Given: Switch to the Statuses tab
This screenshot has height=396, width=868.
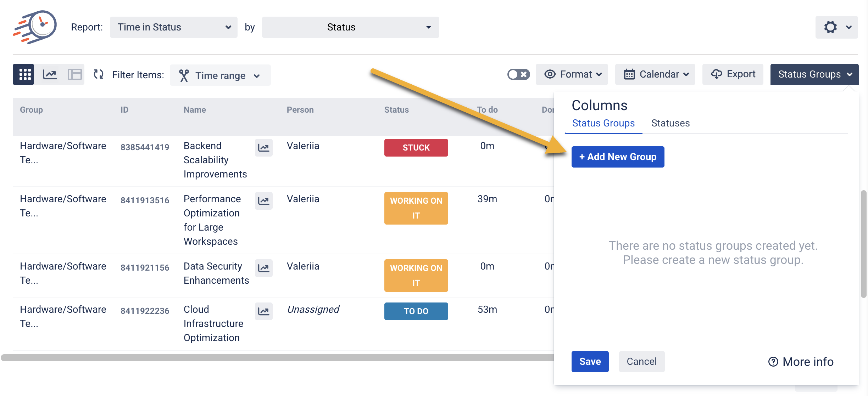Looking at the screenshot, I should tap(670, 123).
